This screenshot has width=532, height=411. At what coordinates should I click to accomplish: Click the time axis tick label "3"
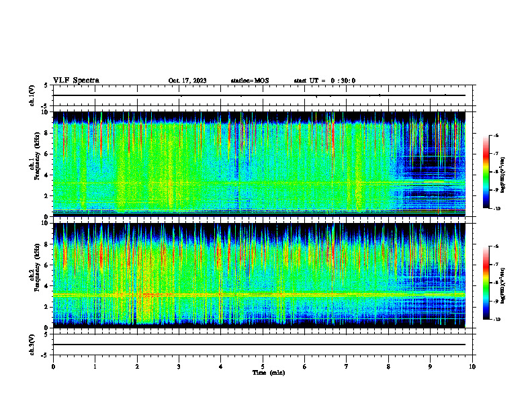[x=179, y=367]
